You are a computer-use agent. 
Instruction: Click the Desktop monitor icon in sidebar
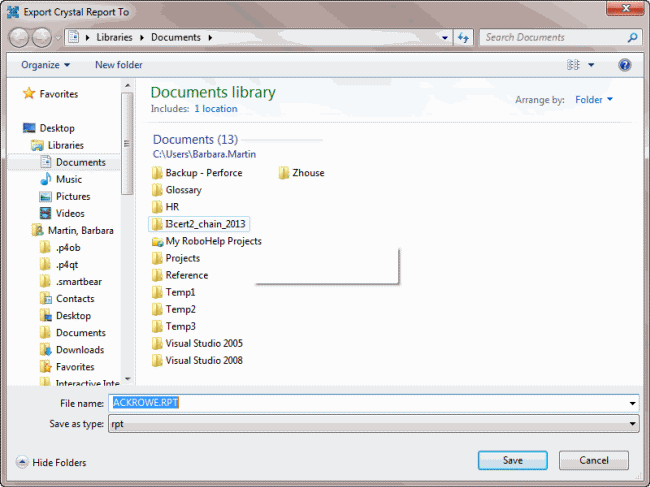(x=29, y=128)
